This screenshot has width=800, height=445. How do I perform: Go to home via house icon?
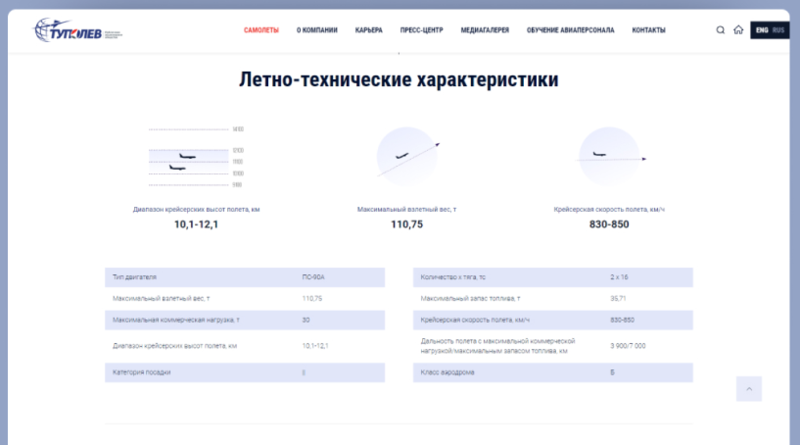point(738,30)
